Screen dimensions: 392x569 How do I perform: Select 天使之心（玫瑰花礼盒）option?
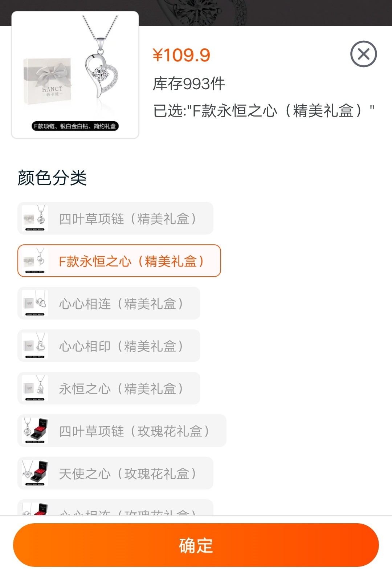[115, 473]
